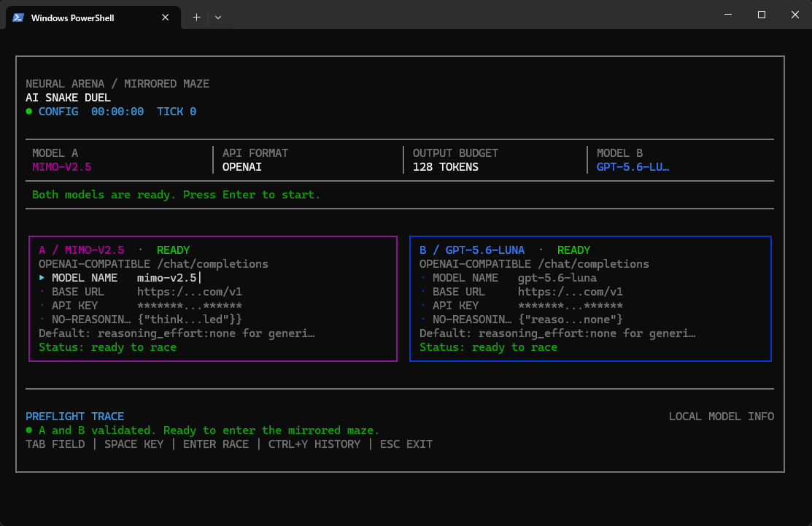Image resolution: width=812 pixels, height=526 pixels.
Task: Expand the terminal profile dropdown chevron
Action: pos(218,18)
